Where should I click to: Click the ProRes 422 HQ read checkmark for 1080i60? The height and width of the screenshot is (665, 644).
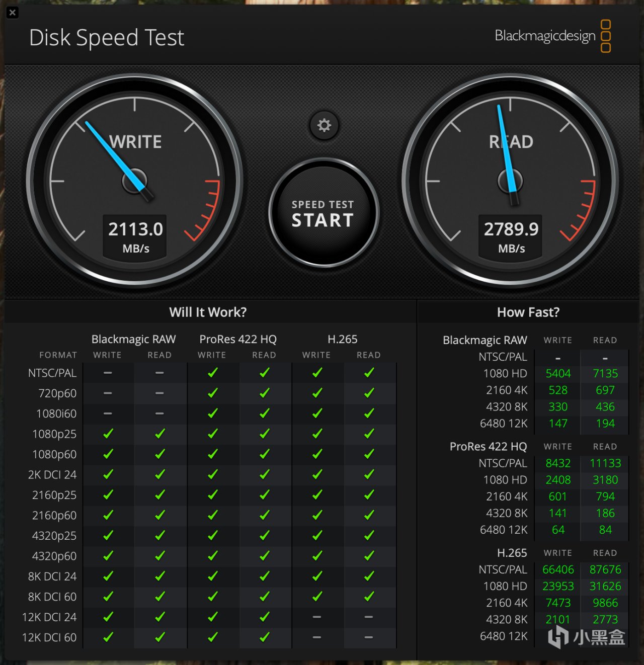click(x=264, y=413)
